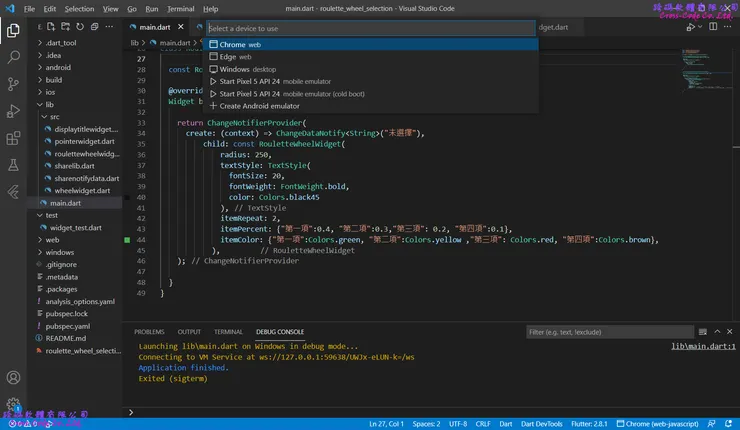740x430 pixels.
Task: Collapse the lib folder in Explorer
Action: [x=49, y=104]
